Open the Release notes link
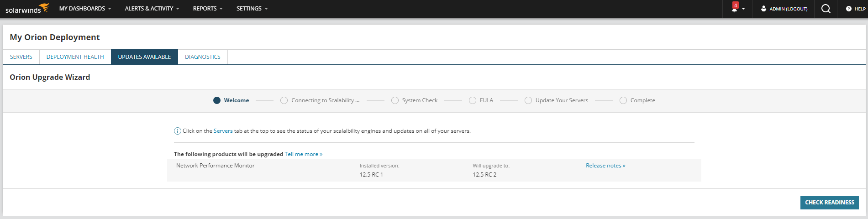868x219 pixels. pos(605,166)
